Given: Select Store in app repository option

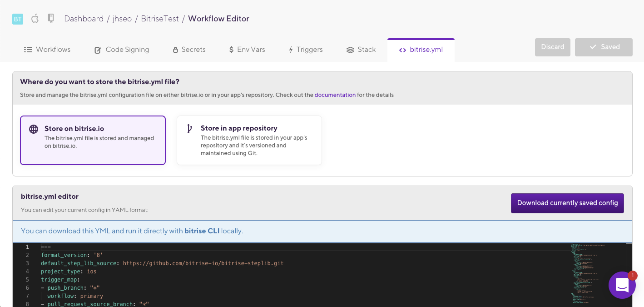Looking at the screenshot, I should pos(249,140).
